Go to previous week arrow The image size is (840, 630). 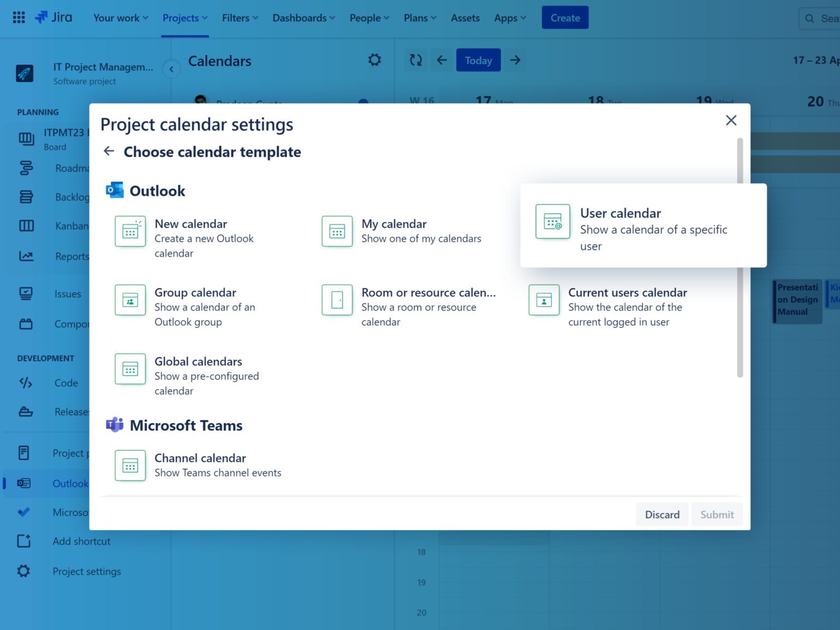tap(442, 60)
